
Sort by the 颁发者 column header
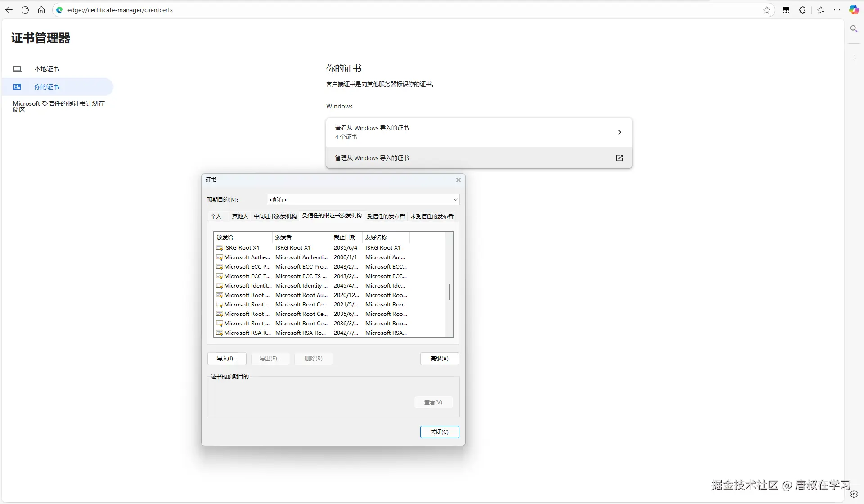[301, 238]
